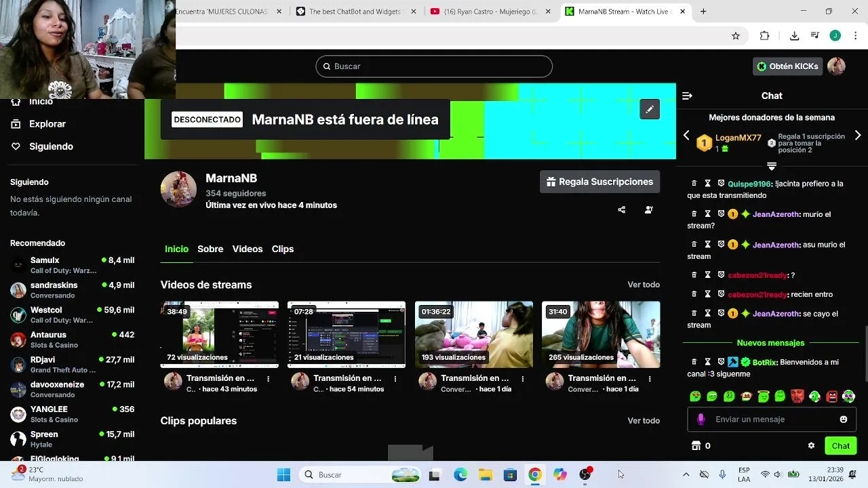The image size is (868, 488).
Task: Click Ver todo next to Videos de streams
Action: [x=644, y=285]
